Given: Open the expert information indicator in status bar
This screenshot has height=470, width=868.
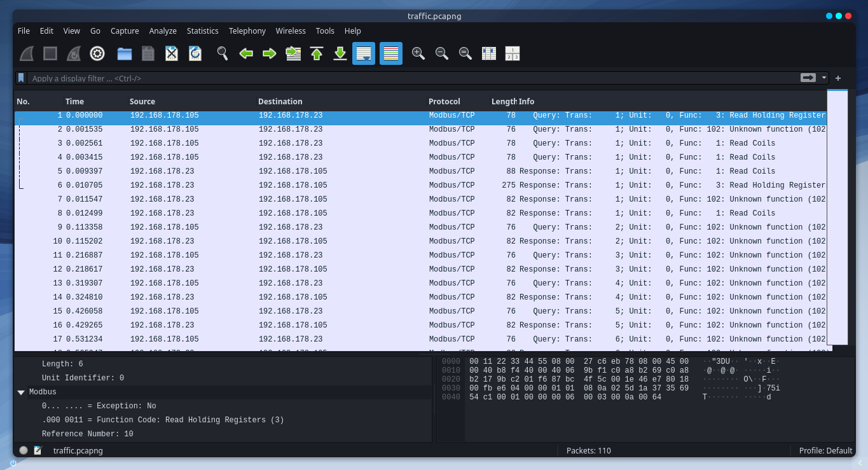Looking at the screenshot, I should [24, 450].
